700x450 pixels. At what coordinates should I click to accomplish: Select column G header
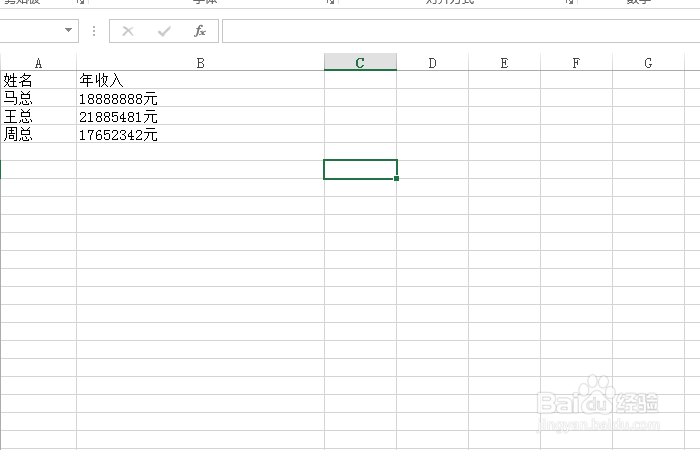(x=648, y=63)
